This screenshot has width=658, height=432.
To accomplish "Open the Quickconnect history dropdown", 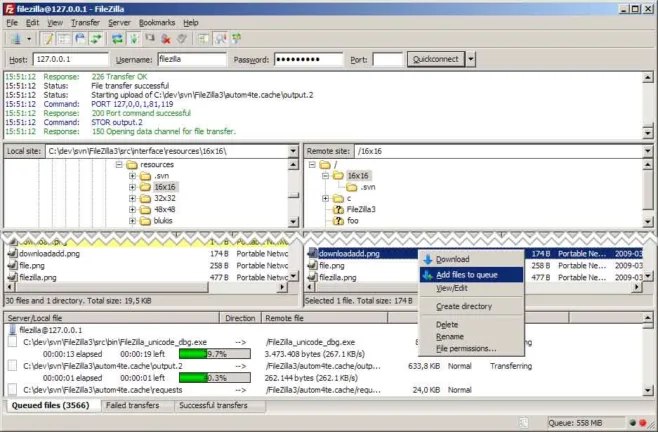I will [x=471, y=59].
